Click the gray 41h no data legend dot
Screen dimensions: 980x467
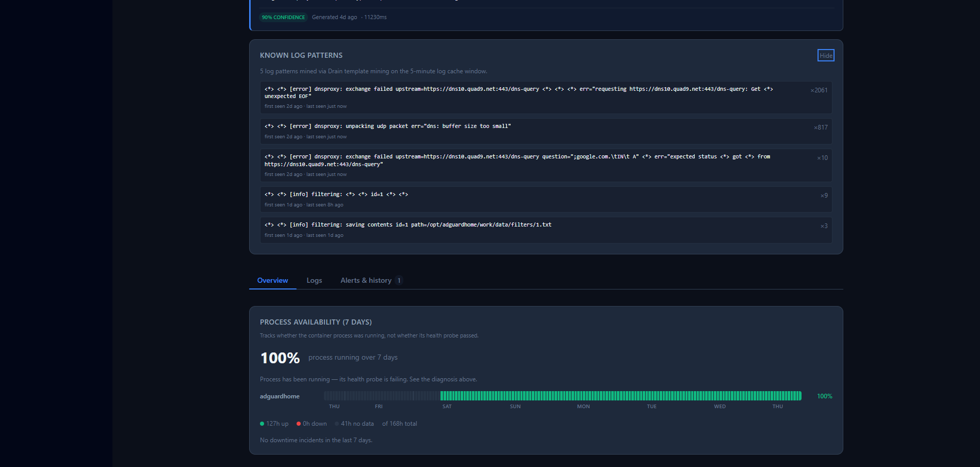[336, 424]
